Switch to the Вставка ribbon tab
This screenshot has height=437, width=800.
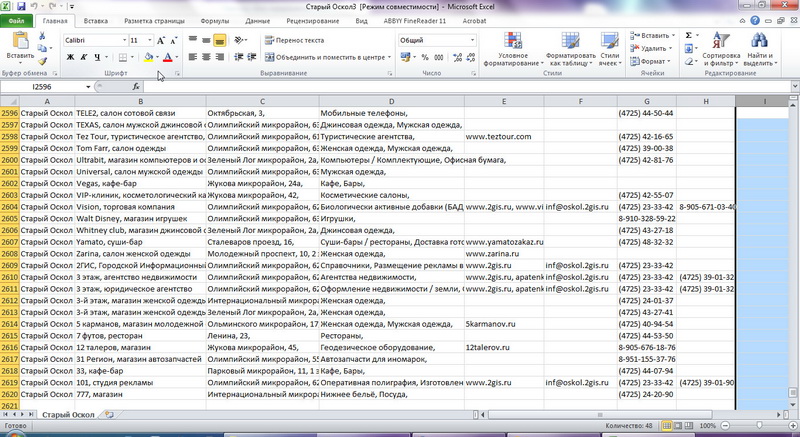pyautogui.click(x=95, y=21)
